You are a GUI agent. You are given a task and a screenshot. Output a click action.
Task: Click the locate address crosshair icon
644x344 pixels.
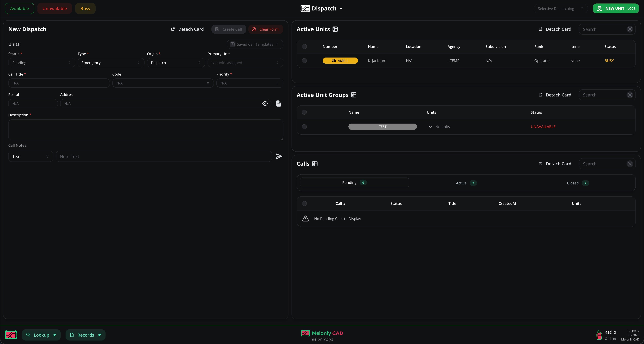pyautogui.click(x=265, y=103)
